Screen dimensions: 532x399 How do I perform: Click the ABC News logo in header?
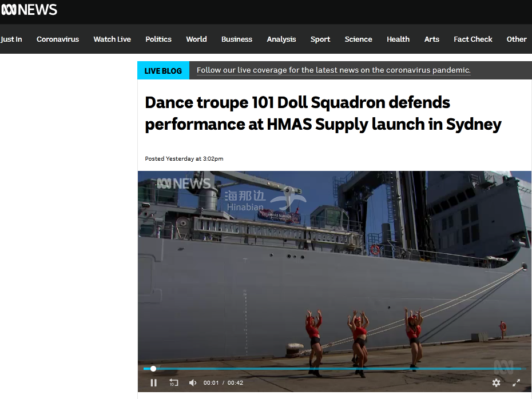point(29,10)
